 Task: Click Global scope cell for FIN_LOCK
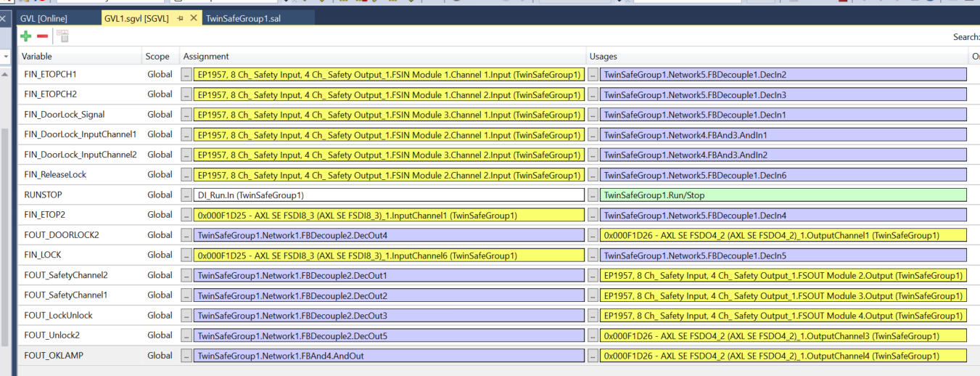[x=160, y=255]
